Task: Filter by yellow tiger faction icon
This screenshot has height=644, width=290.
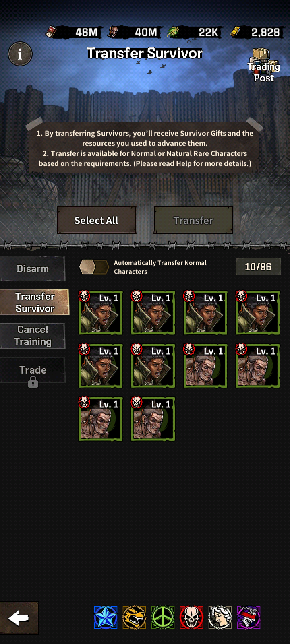Action: coord(134,617)
